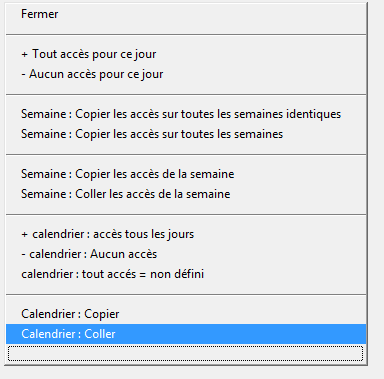The image size is (384, 379).
Task: Select '- Aucun accès pour ce jour'
Action: 186,74
